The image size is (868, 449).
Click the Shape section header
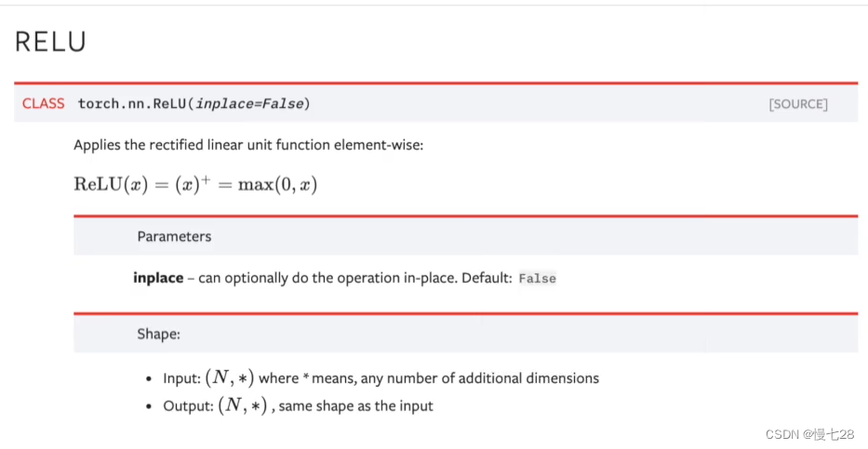click(x=159, y=334)
